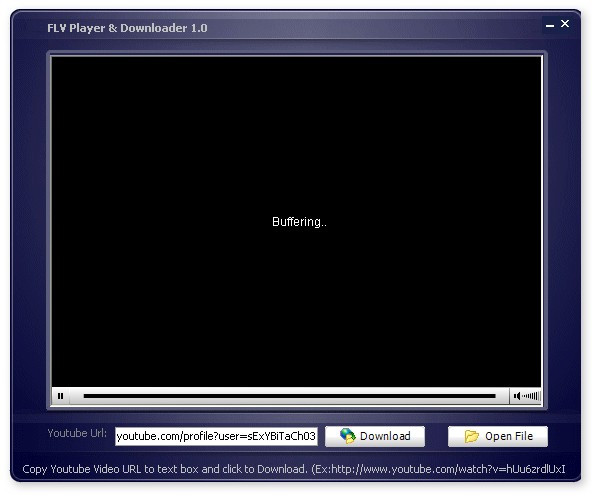
Task: Mute audio with the speaker icon
Action: pyautogui.click(x=516, y=396)
